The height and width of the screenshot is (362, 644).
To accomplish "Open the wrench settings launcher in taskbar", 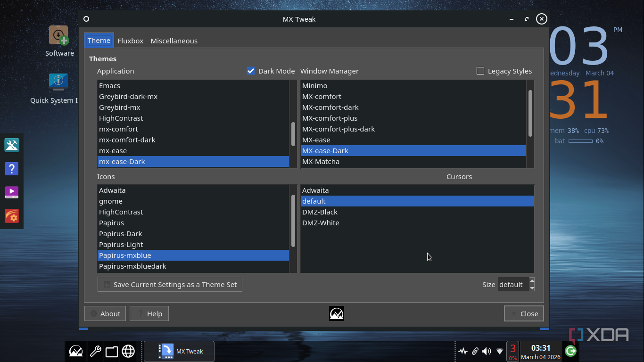I will click(x=95, y=351).
